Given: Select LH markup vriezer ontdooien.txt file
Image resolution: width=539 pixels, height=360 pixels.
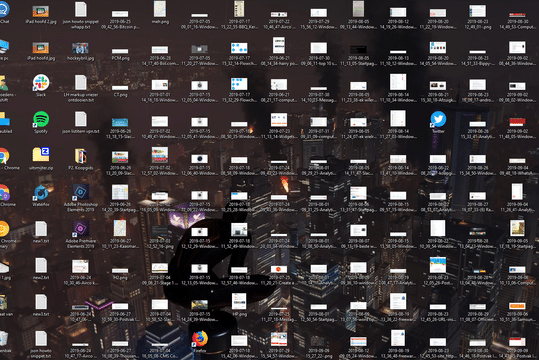Looking at the screenshot, I should (80, 88).
